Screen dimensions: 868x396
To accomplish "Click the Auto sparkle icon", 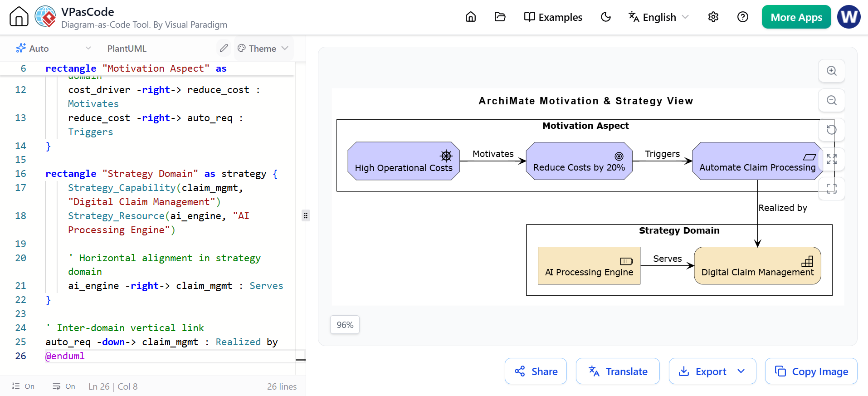I will tap(21, 48).
